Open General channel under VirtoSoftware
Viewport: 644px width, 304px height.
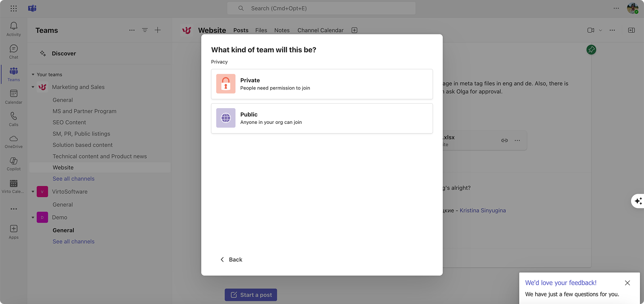point(63,205)
